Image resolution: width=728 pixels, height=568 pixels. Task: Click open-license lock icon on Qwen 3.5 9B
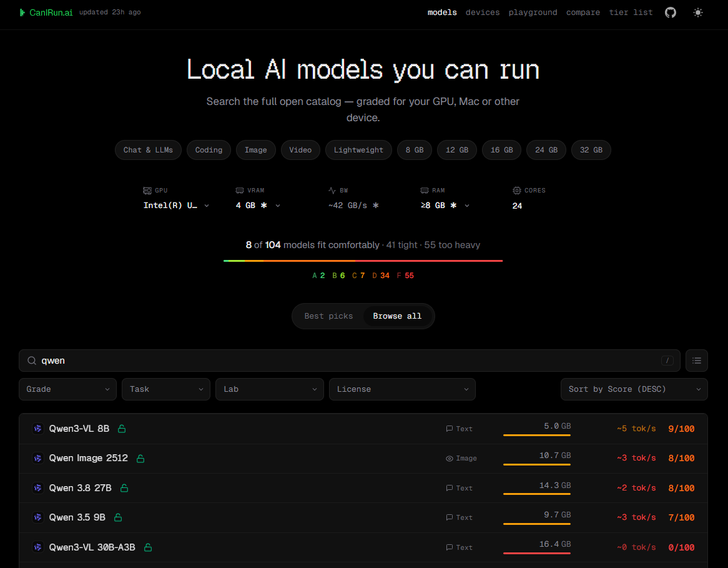(x=118, y=517)
